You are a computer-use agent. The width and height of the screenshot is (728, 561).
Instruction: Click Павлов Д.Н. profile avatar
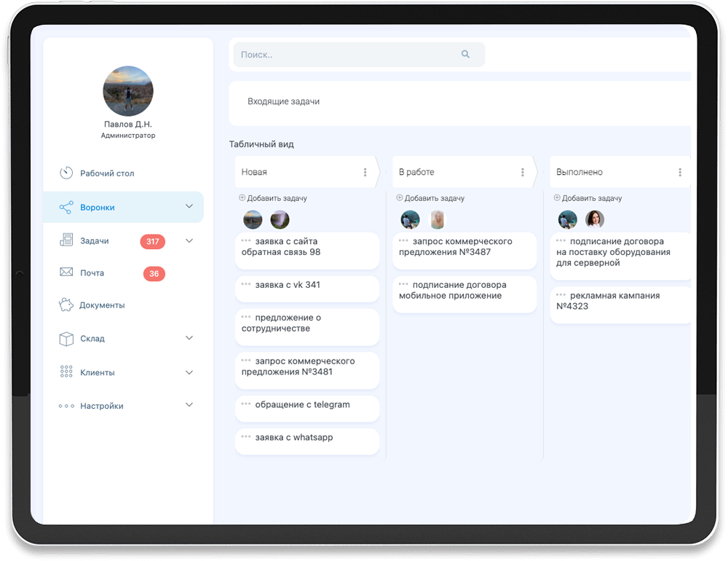[128, 91]
